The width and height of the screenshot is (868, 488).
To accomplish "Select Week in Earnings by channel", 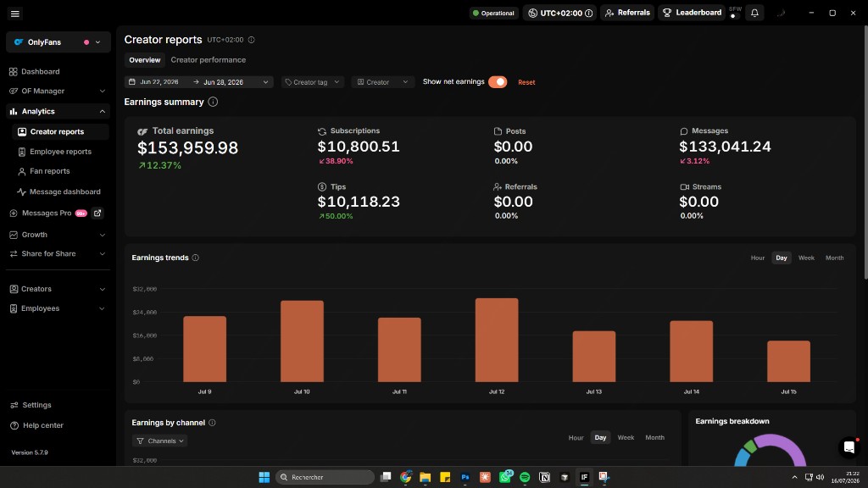I will [x=626, y=438].
